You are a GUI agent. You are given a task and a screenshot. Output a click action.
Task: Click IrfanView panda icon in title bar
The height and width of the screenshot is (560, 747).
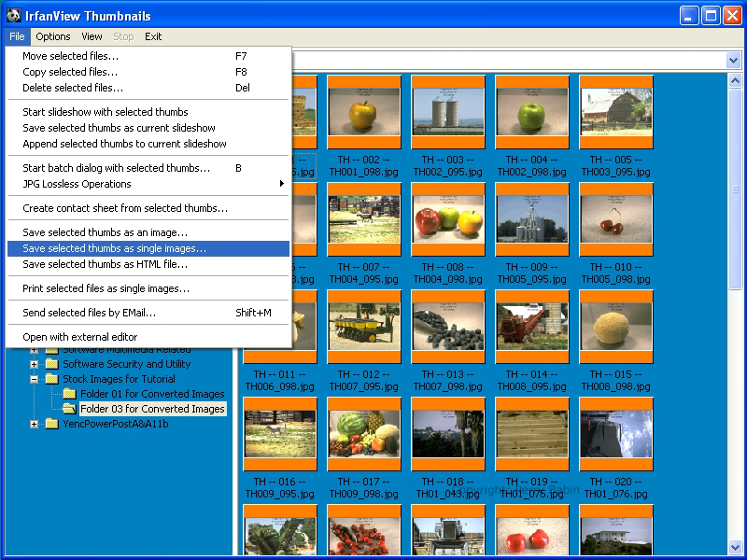14,15
